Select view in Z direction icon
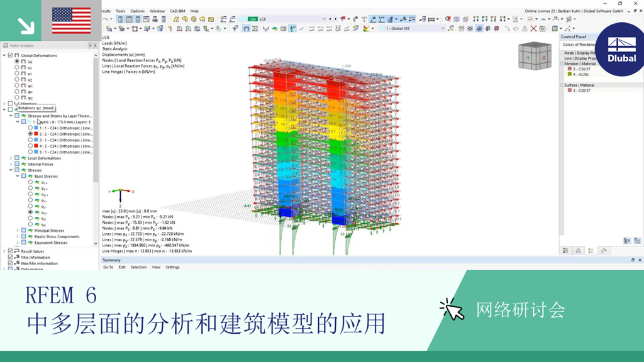The image size is (644, 362). pyautogui.click(x=493, y=19)
